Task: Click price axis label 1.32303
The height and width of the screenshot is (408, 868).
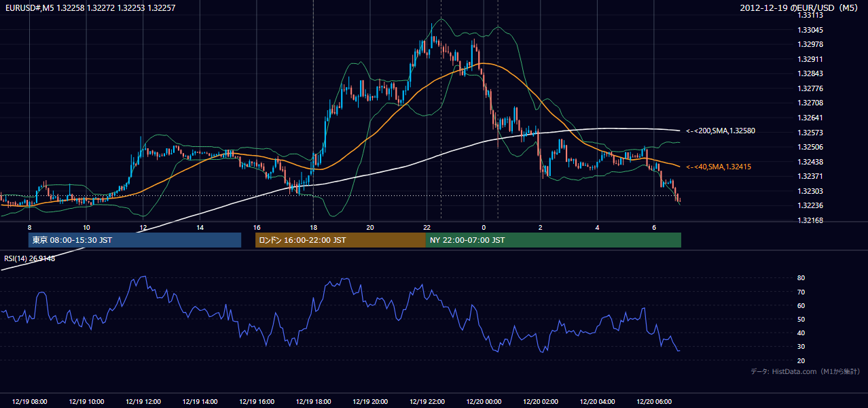Action: (811, 191)
